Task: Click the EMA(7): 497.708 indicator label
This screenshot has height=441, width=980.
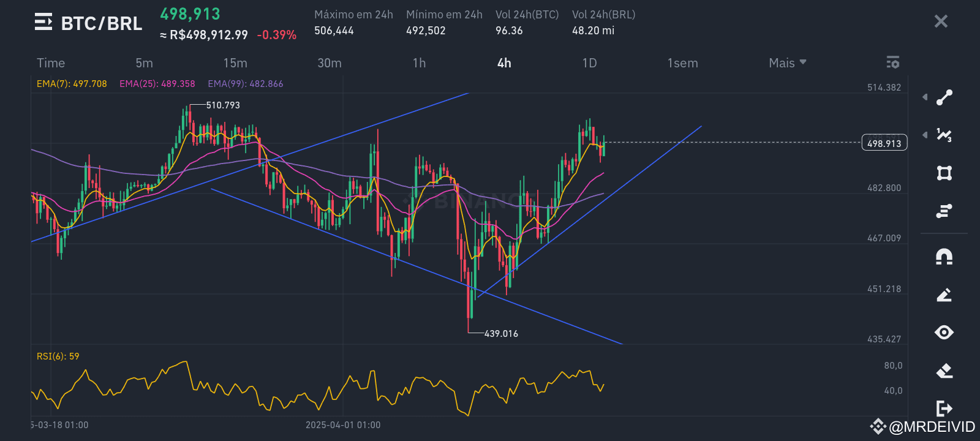Action: (x=72, y=84)
